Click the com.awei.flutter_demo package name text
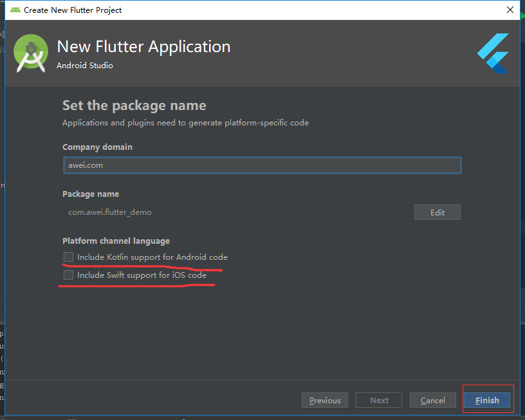525x420 pixels. coord(110,212)
